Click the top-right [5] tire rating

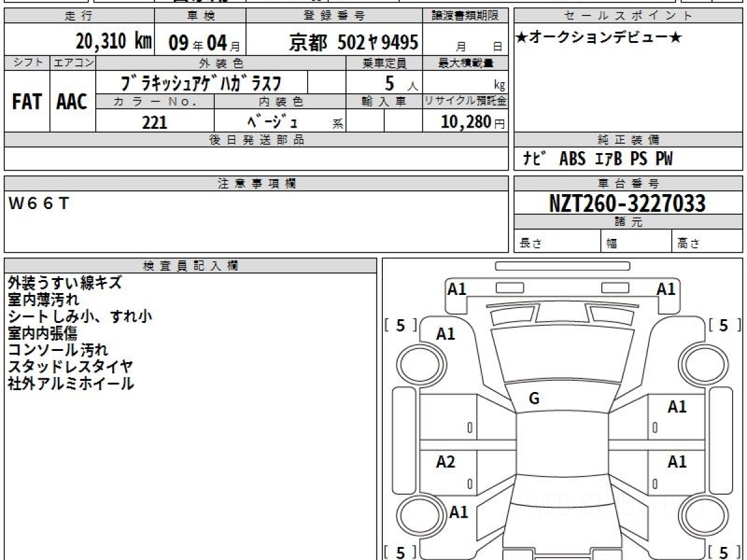tap(723, 325)
